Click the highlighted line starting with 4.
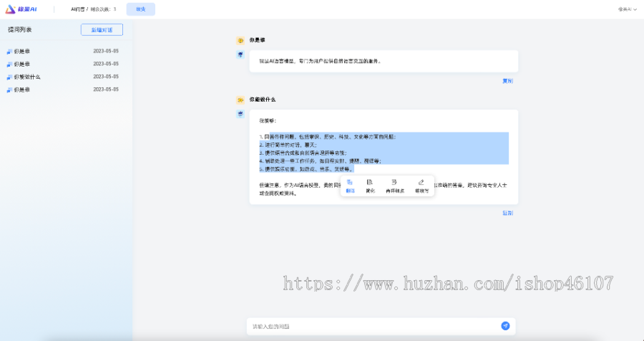Screen dimensions: 644x341 coord(321,161)
